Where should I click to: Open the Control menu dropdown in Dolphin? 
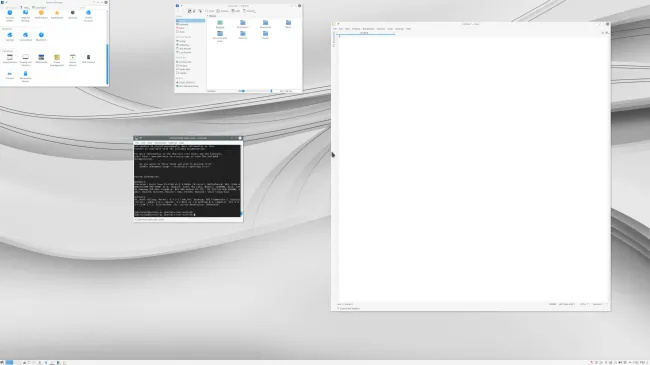(x=250, y=11)
